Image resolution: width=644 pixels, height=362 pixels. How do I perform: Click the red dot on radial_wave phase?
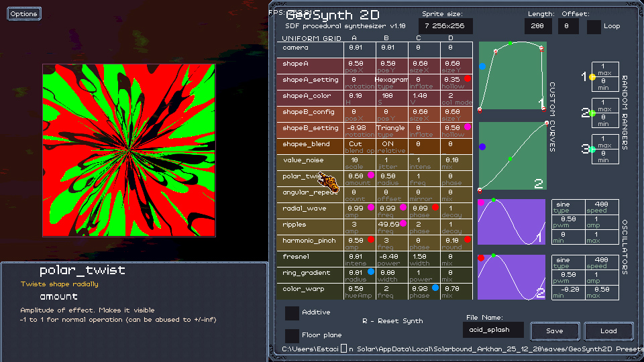click(x=435, y=207)
